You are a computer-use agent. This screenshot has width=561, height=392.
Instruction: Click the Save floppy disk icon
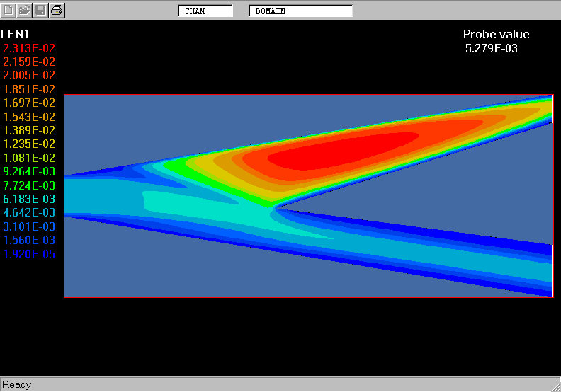(x=40, y=10)
